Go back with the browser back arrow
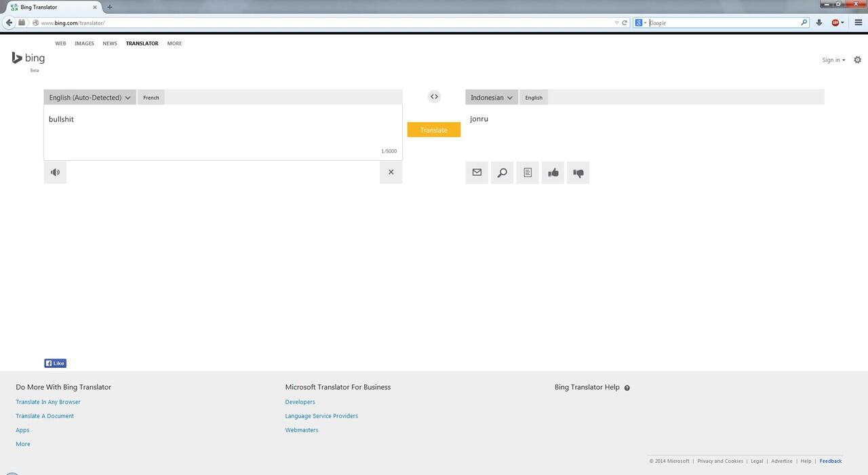The height and width of the screenshot is (475, 868). pyautogui.click(x=9, y=22)
